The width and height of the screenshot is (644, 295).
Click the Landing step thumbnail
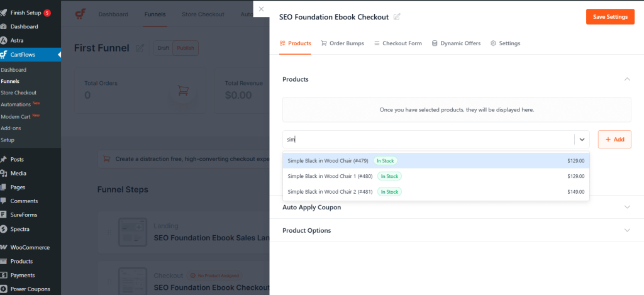point(133,233)
